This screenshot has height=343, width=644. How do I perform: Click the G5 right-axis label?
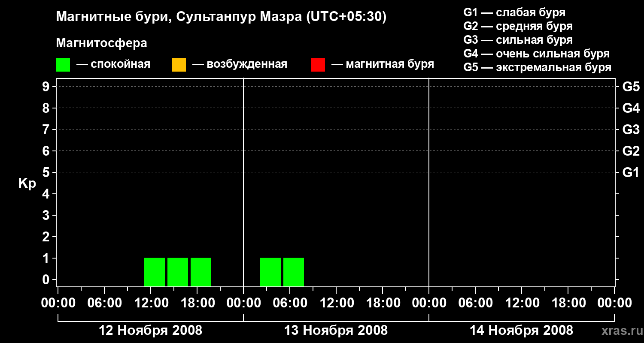[x=631, y=87]
